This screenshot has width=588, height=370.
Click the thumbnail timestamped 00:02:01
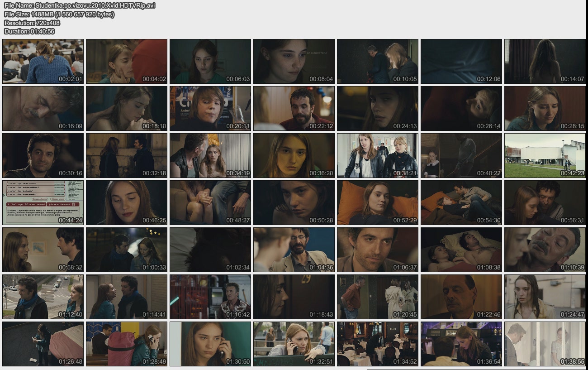tap(43, 61)
